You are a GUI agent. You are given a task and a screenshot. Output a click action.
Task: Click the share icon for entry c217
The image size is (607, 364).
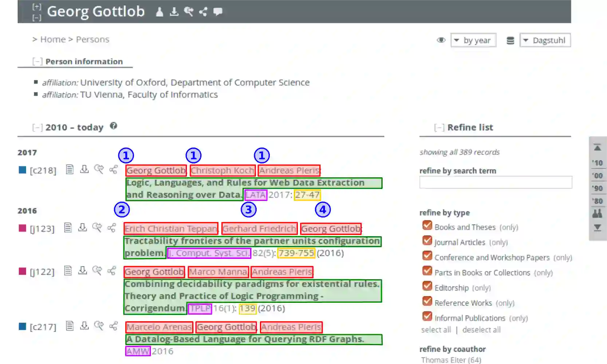(113, 326)
